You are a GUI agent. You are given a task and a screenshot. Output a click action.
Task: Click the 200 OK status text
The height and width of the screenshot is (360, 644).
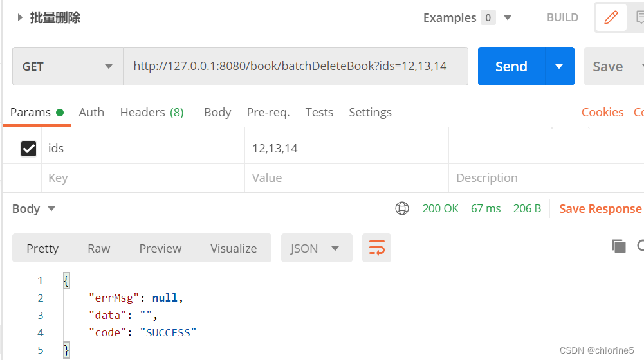click(440, 208)
